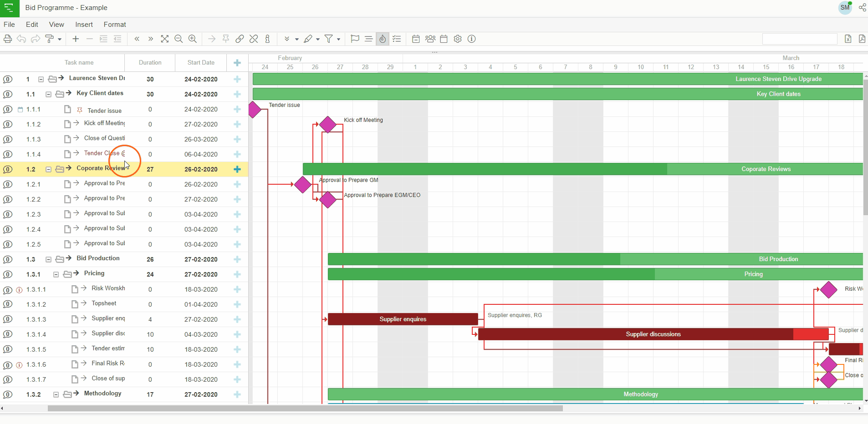Click the fit-to-screen arrows icon

click(164, 39)
